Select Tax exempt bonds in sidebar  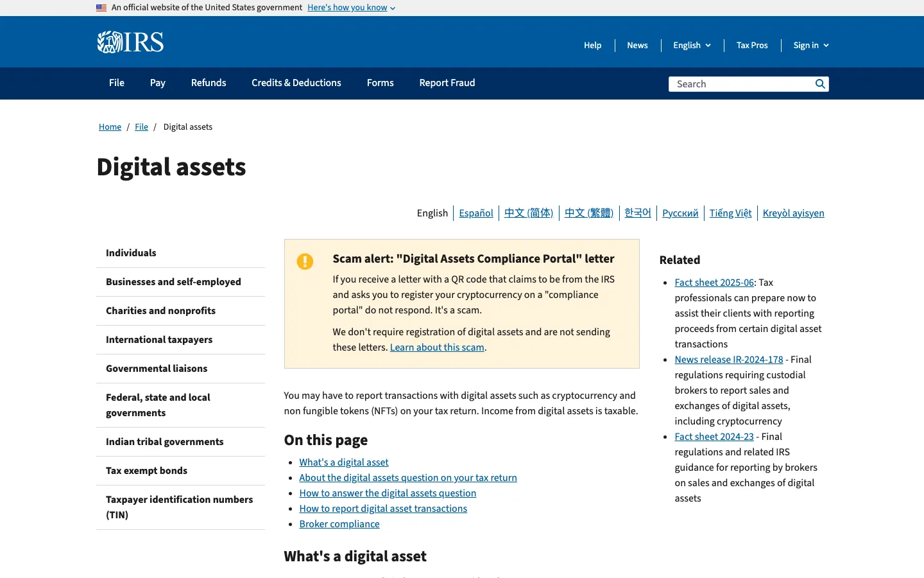click(180, 471)
